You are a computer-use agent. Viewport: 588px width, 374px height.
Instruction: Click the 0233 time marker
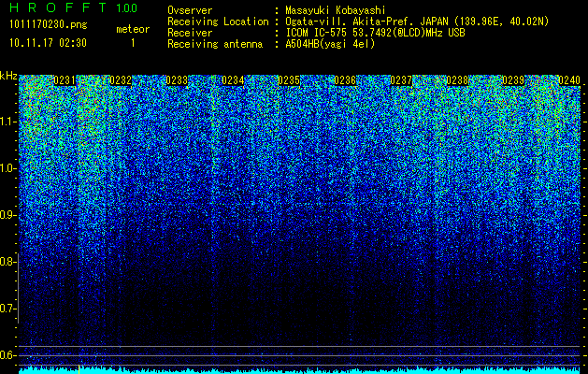tap(177, 80)
